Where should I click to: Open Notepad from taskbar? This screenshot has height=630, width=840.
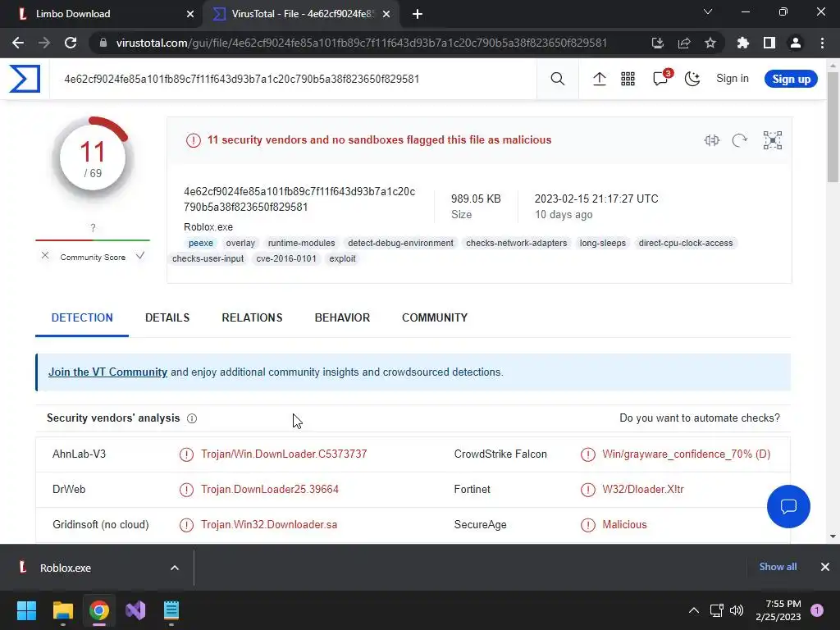(x=171, y=610)
